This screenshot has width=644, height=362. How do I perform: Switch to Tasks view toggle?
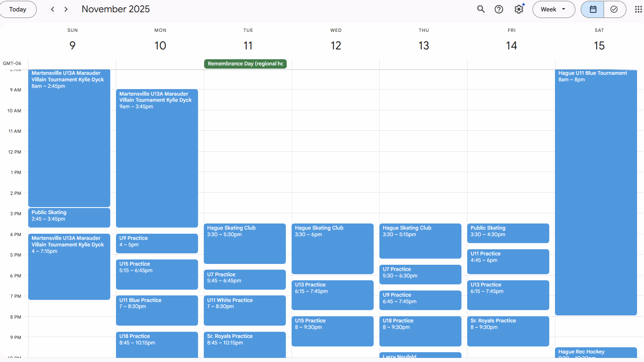[x=614, y=9]
